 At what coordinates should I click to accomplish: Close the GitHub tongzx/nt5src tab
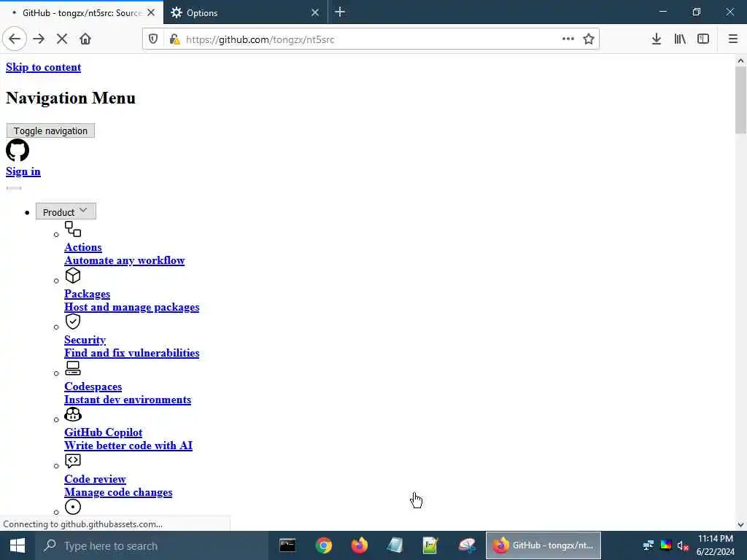(x=151, y=13)
